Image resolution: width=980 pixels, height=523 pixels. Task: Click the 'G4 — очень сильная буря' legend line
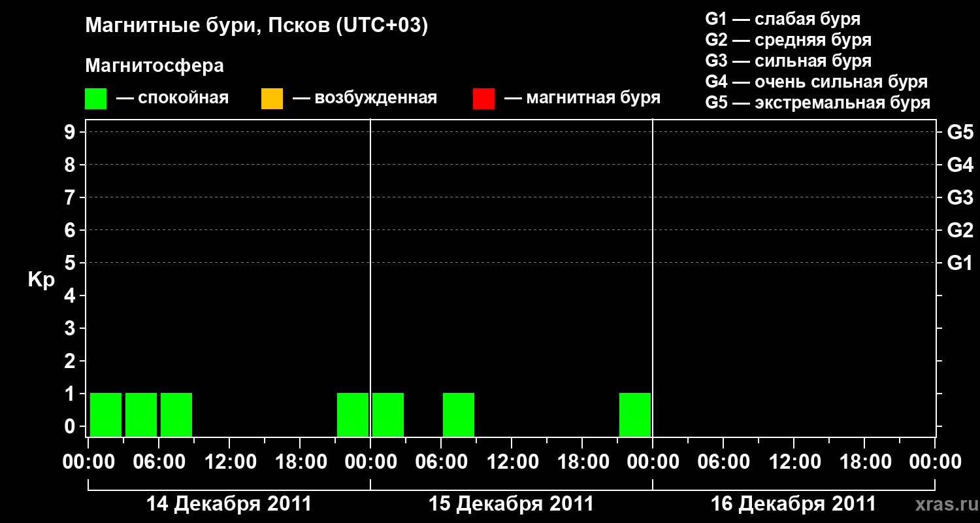pyautogui.click(x=816, y=82)
